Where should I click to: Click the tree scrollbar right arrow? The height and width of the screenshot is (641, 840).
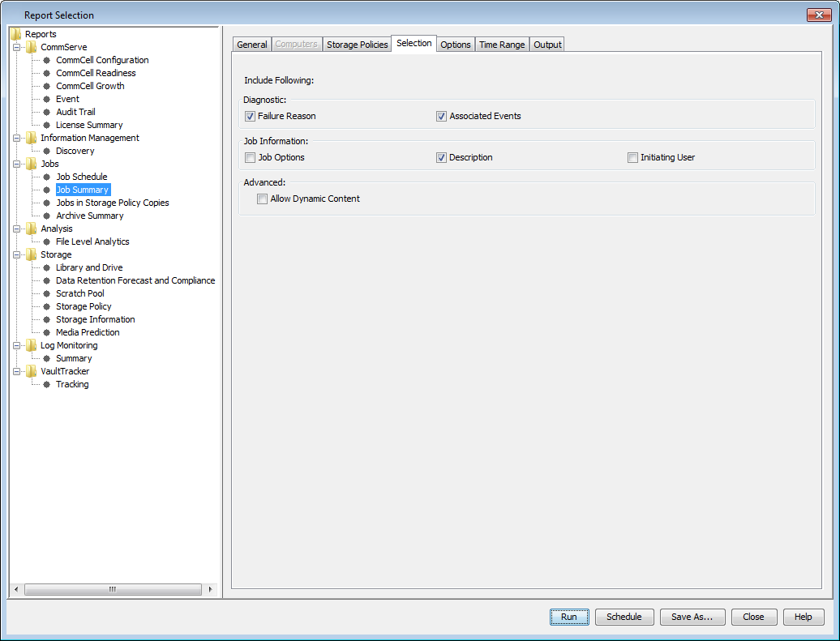[x=211, y=589]
